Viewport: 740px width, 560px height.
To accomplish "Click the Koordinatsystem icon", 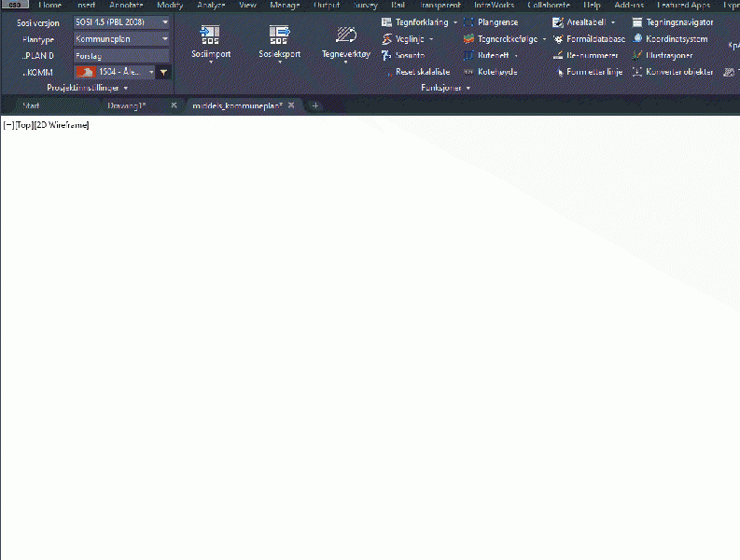I will [637, 38].
